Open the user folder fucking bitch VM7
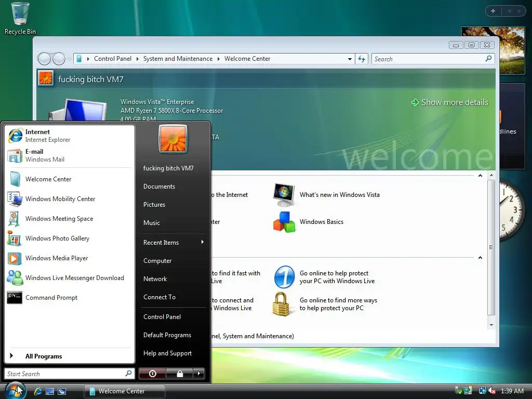This screenshot has height=399, width=532. (174, 168)
